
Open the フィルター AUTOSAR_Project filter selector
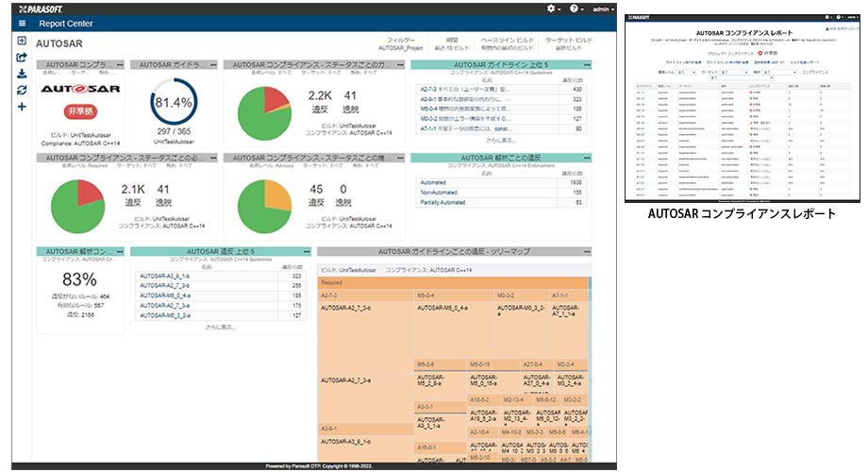[401, 43]
